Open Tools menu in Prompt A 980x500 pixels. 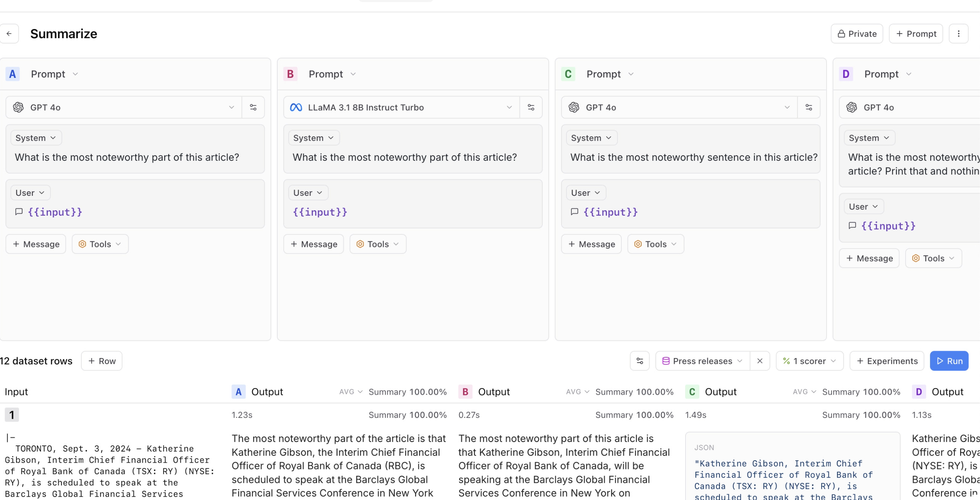tap(100, 244)
